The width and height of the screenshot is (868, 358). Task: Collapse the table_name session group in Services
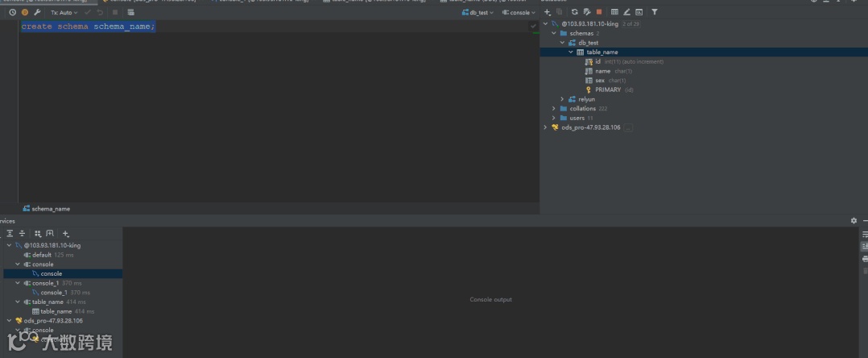(18, 302)
